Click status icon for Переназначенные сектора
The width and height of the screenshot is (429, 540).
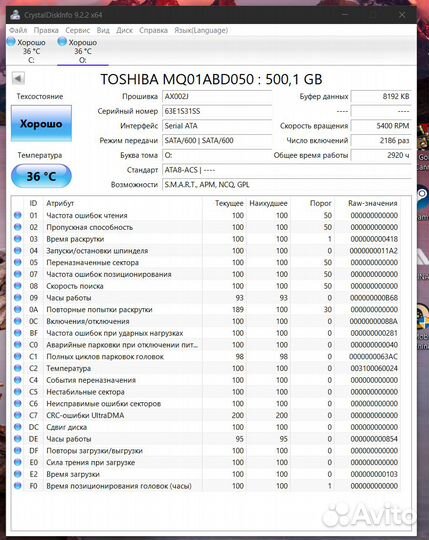[18, 262]
